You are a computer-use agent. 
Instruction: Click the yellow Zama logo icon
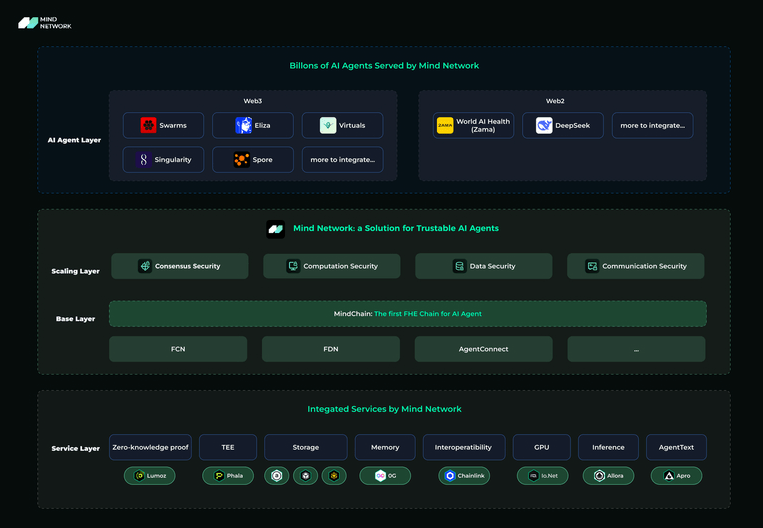pos(445,126)
